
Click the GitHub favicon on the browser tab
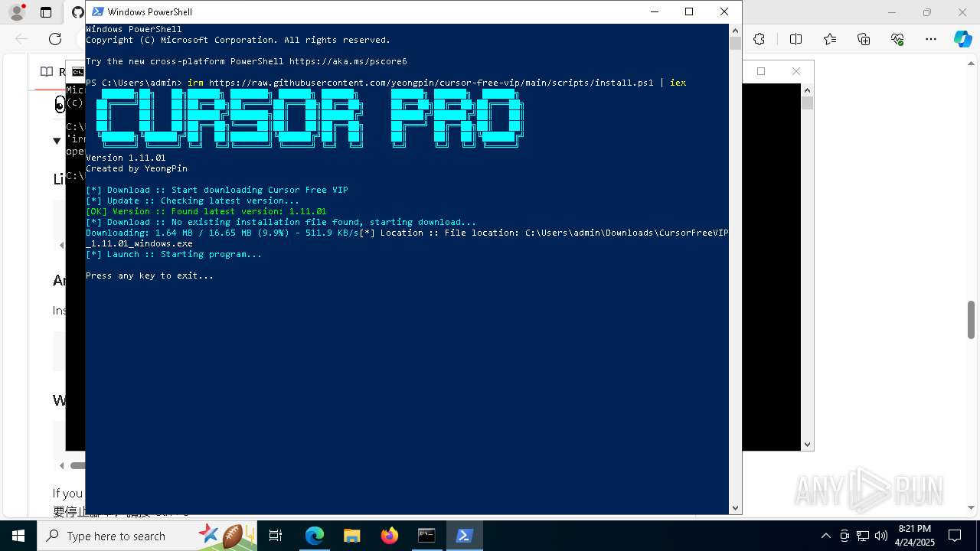pyautogui.click(x=77, y=12)
